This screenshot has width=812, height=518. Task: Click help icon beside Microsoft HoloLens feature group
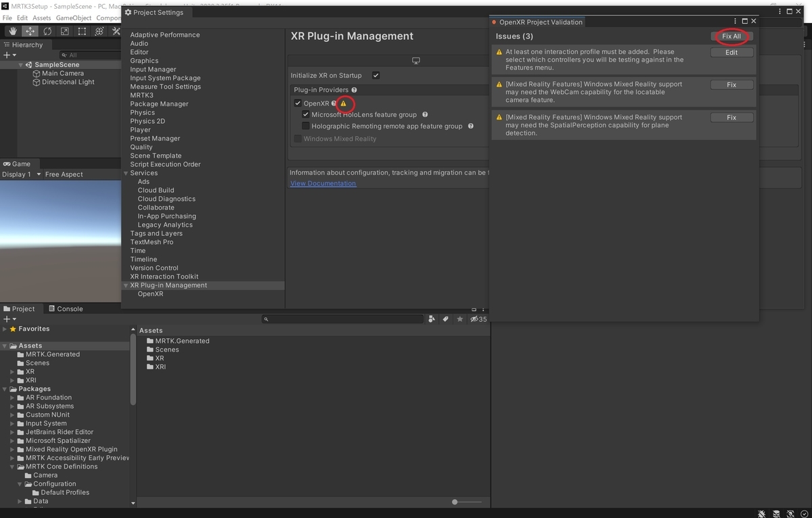coord(425,115)
